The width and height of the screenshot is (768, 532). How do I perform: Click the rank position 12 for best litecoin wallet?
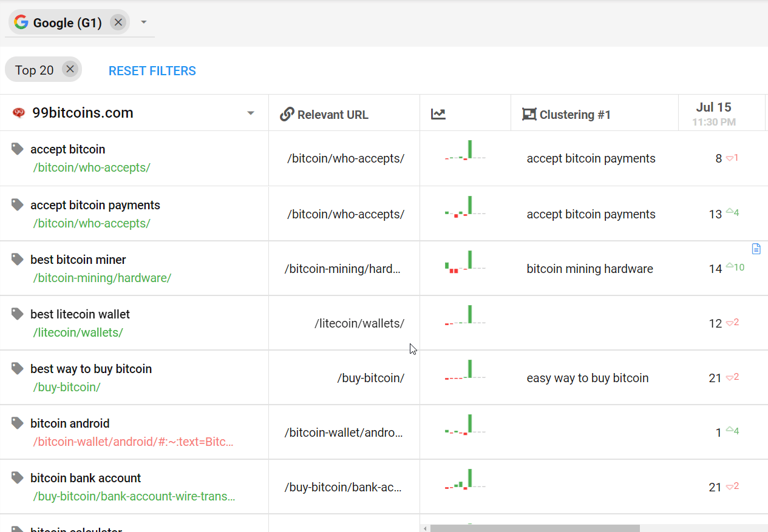point(716,323)
